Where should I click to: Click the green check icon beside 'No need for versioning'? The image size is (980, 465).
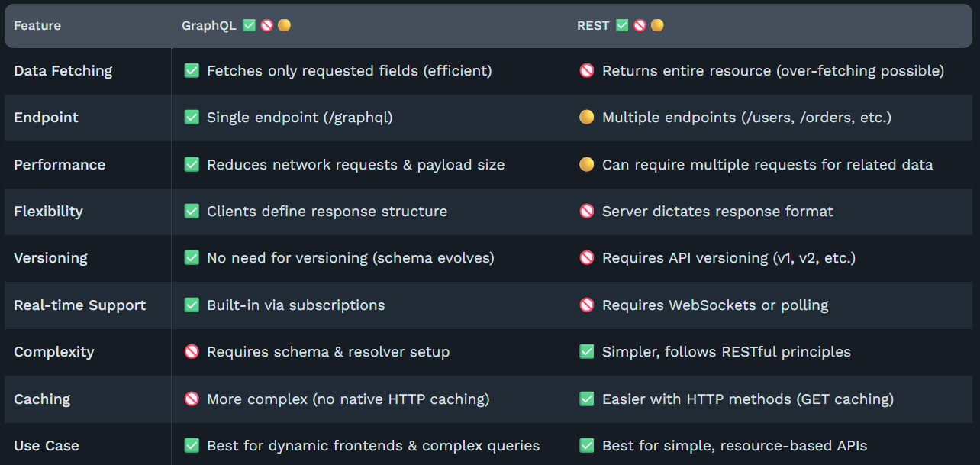[x=192, y=258]
